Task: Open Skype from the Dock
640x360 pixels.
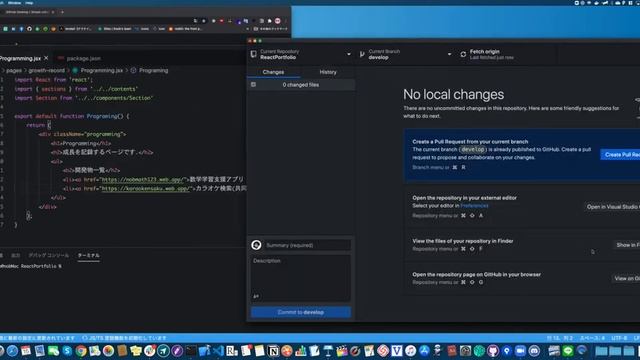Action: [67, 351]
